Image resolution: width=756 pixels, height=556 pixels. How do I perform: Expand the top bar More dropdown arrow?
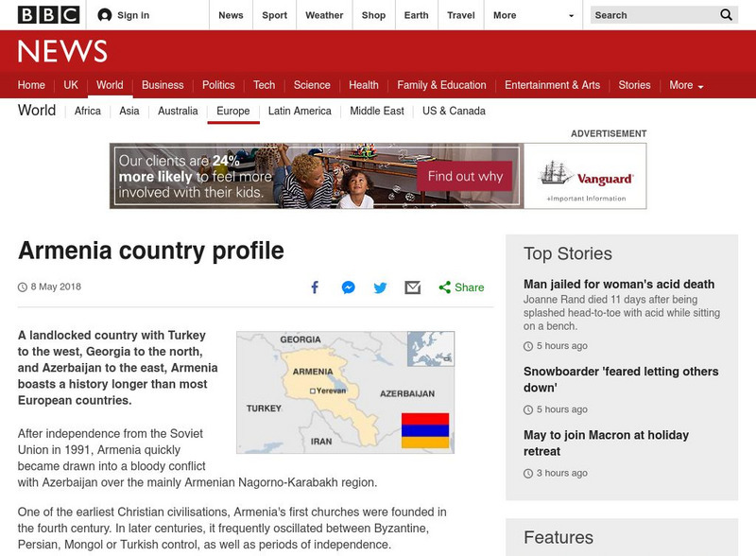[x=572, y=15]
